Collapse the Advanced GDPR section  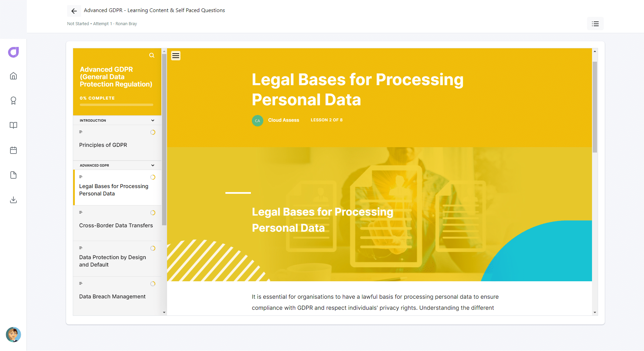click(x=153, y=165)
